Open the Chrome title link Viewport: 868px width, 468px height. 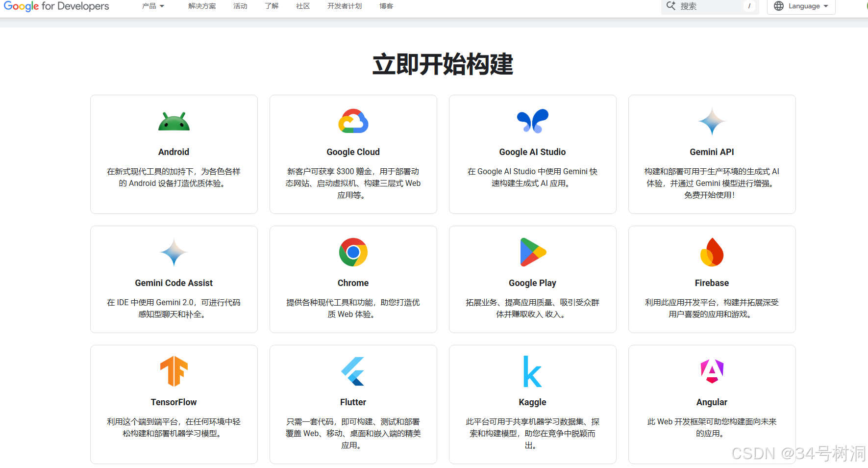[353, 283]
